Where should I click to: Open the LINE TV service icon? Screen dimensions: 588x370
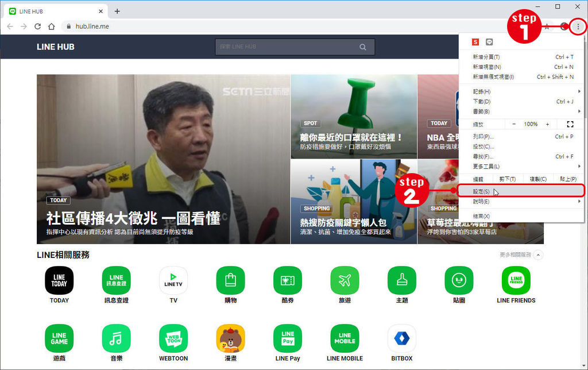[x=173, y=280]
